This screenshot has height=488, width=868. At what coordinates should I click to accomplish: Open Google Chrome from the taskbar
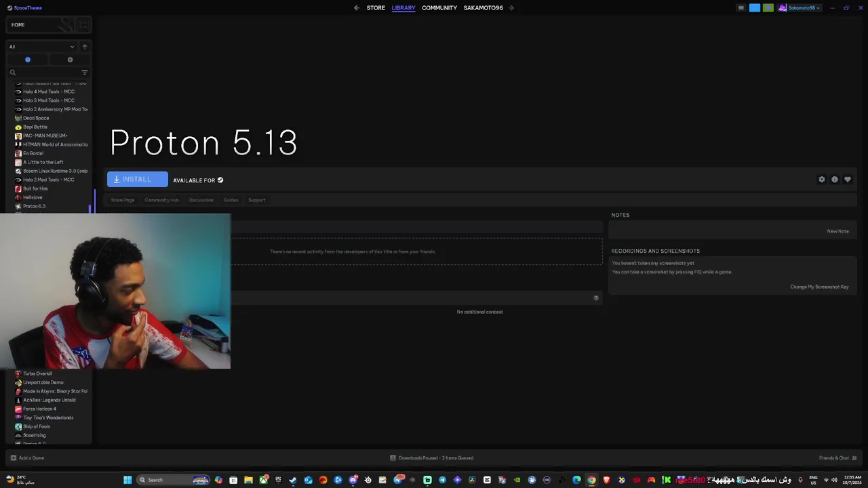coord(591,480)
